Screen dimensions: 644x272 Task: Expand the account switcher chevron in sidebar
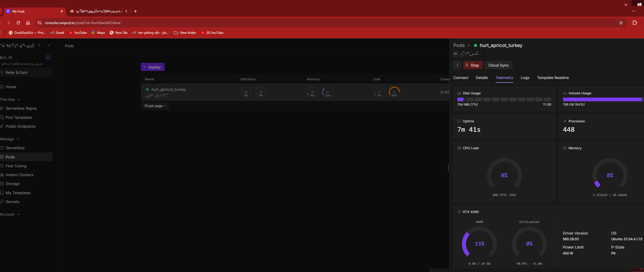tap(49, 46)
